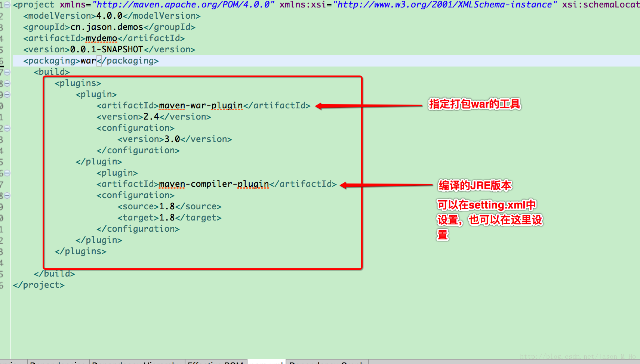
Task: Click the plugin version value 2.4
Action: point(151,117)
